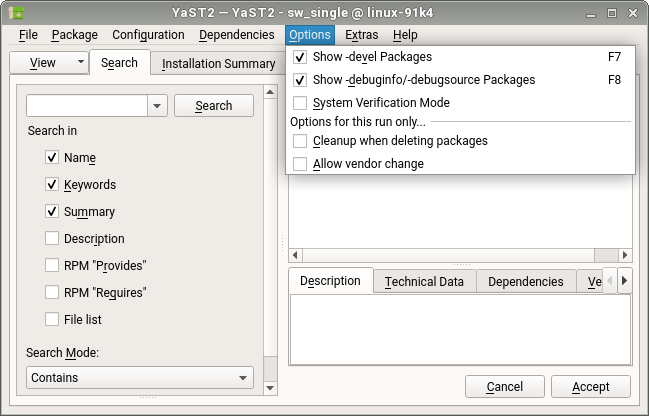The image size is (649, 416).
Task: Switch to the Technical Data tab
Action: tap(424, 282)
